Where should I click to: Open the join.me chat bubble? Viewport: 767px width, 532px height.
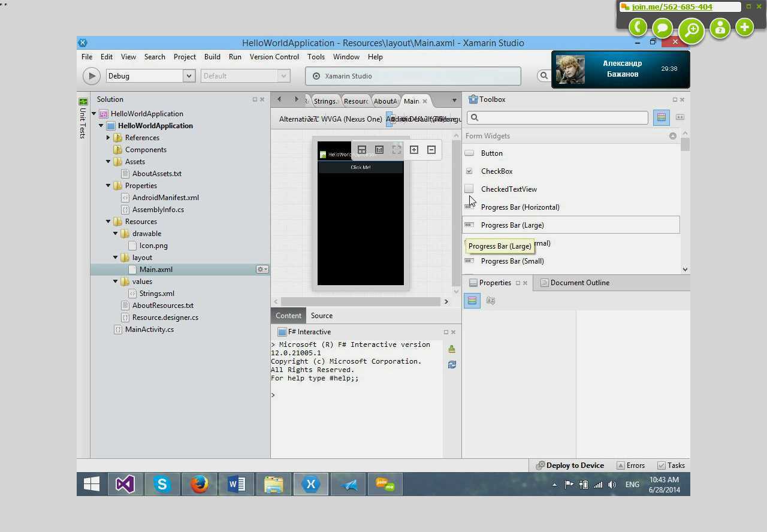click(663, 27)
